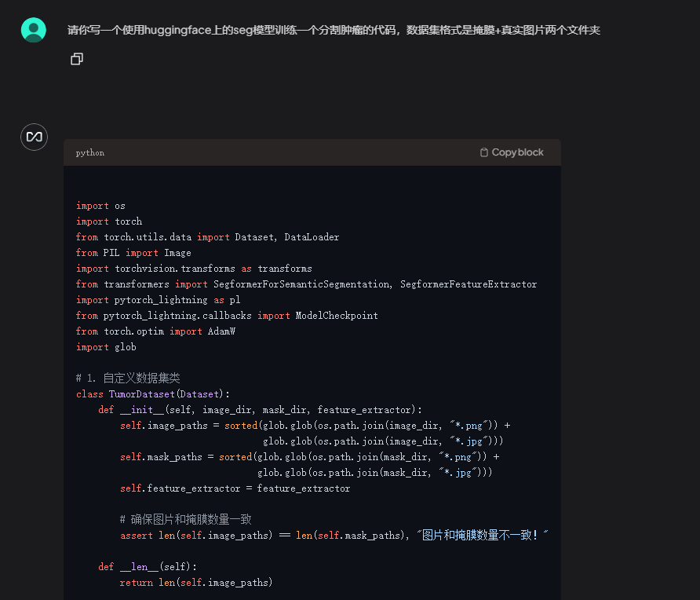This screenshot has width=700, height=600.
Task: Copy the user message with copy icon
Action: pyautogui.click(x=77, y=59)
